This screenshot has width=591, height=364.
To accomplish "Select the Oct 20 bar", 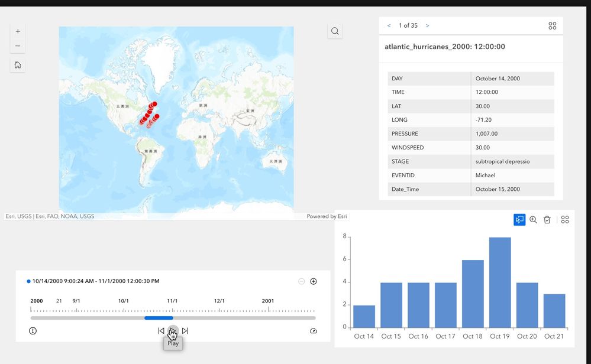I will click(527, 305).
